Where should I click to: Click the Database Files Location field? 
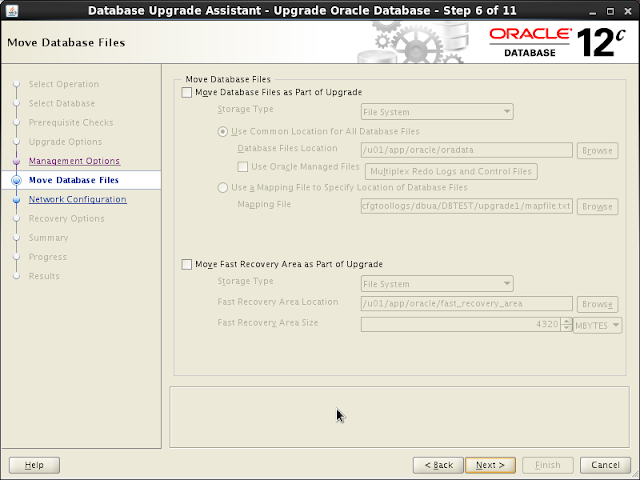click(467, 150)
